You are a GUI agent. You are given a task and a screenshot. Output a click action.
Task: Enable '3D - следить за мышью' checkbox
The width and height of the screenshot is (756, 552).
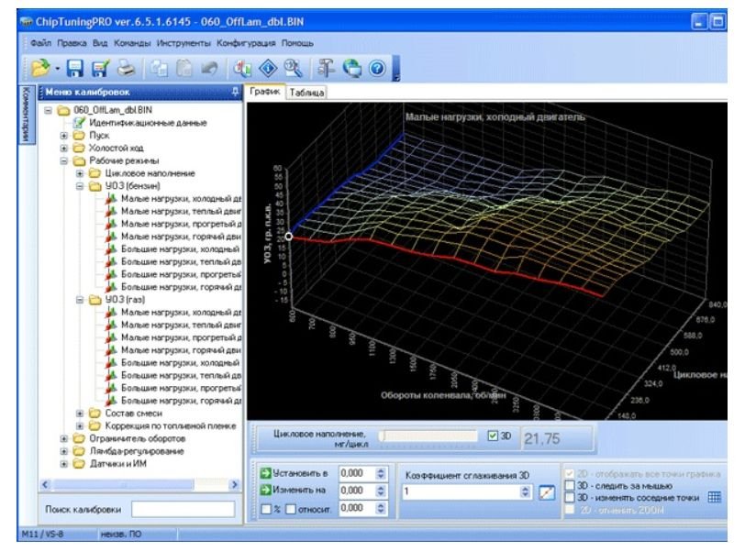570,485
